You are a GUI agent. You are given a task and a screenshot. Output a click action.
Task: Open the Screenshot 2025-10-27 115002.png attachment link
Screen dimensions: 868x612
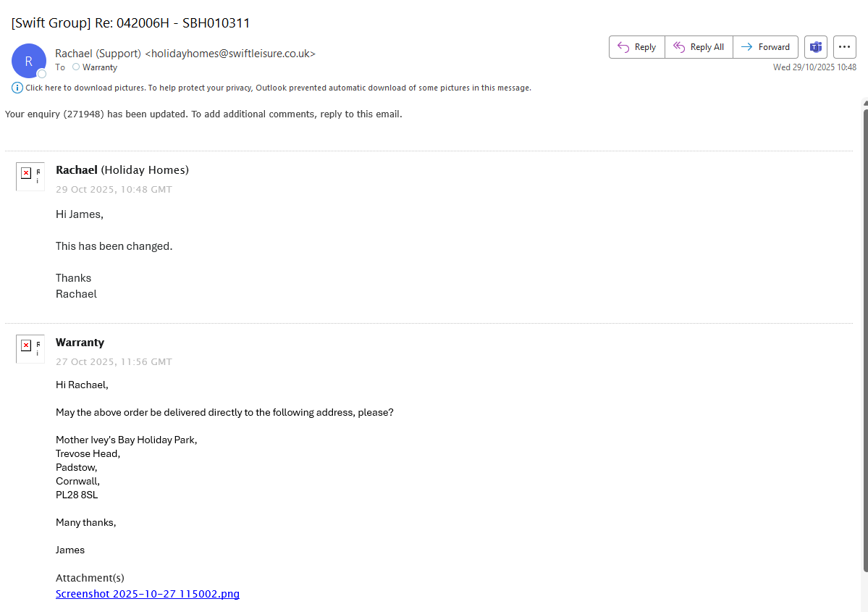[x=148, y=594]
